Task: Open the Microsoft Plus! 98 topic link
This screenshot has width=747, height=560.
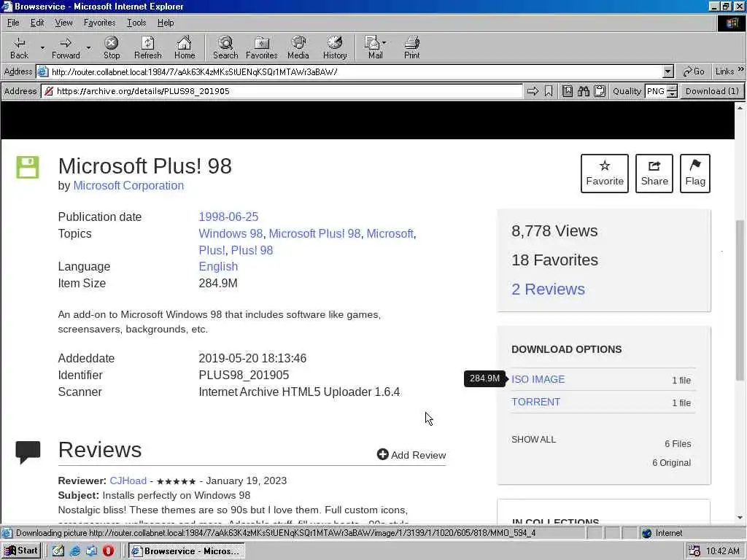Action: (x=314, y=233)
